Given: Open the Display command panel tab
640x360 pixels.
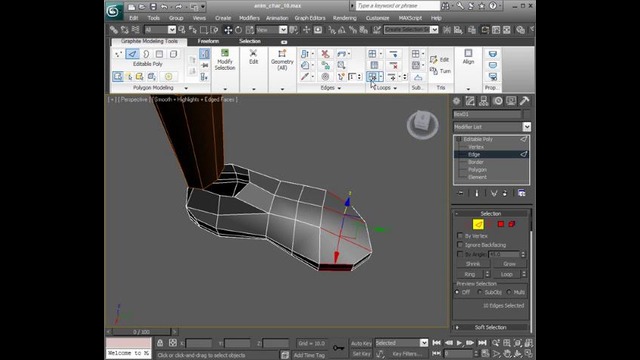Looking at the screenshot, I should tap(511, 101).
